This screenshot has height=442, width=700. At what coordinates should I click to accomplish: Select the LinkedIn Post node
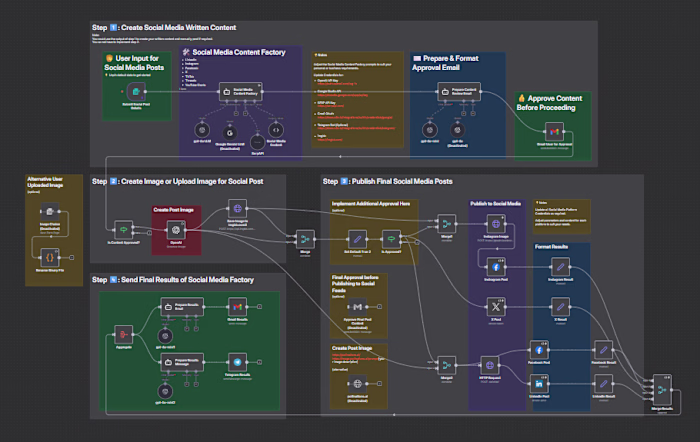click(539, 384)
